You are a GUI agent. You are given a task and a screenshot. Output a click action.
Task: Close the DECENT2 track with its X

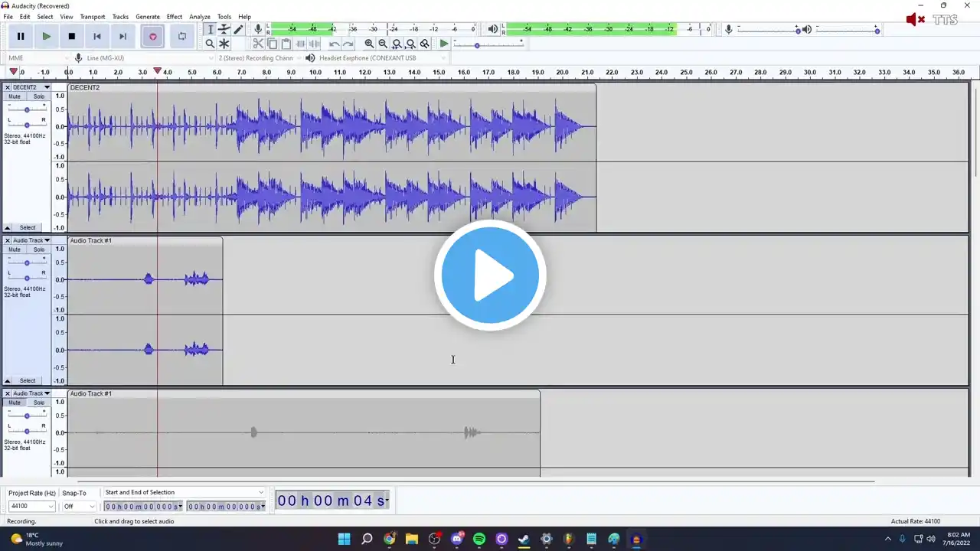point(8,87)
